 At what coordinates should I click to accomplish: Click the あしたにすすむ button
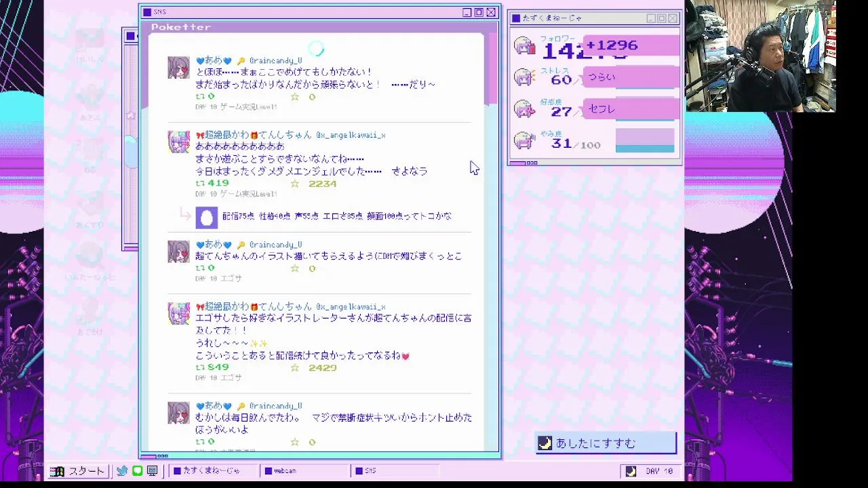point(606,443)
